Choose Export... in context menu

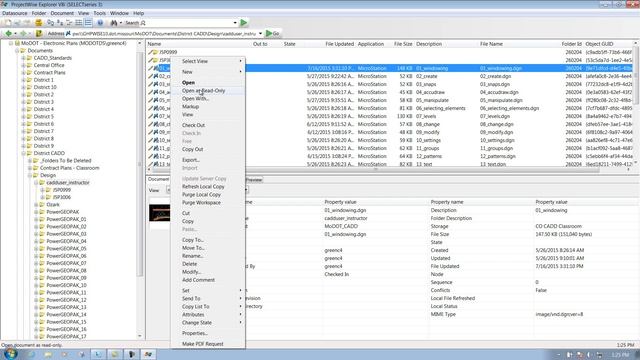[208, 160]
